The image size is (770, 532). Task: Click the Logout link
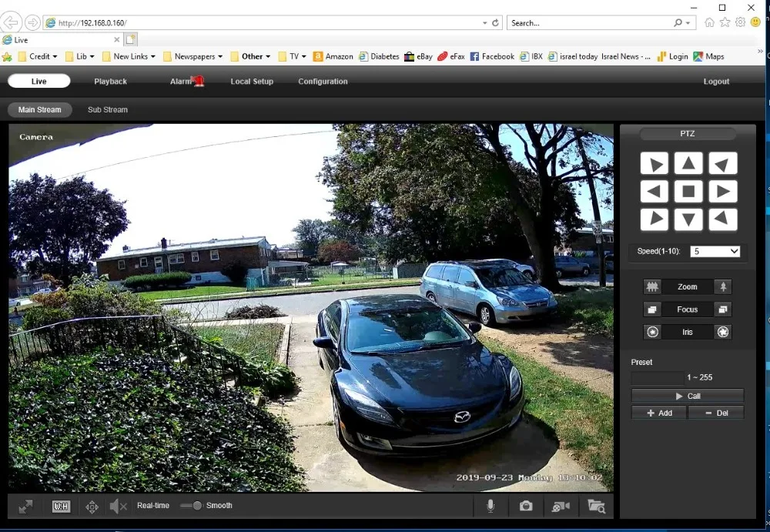tap(716, 82)
